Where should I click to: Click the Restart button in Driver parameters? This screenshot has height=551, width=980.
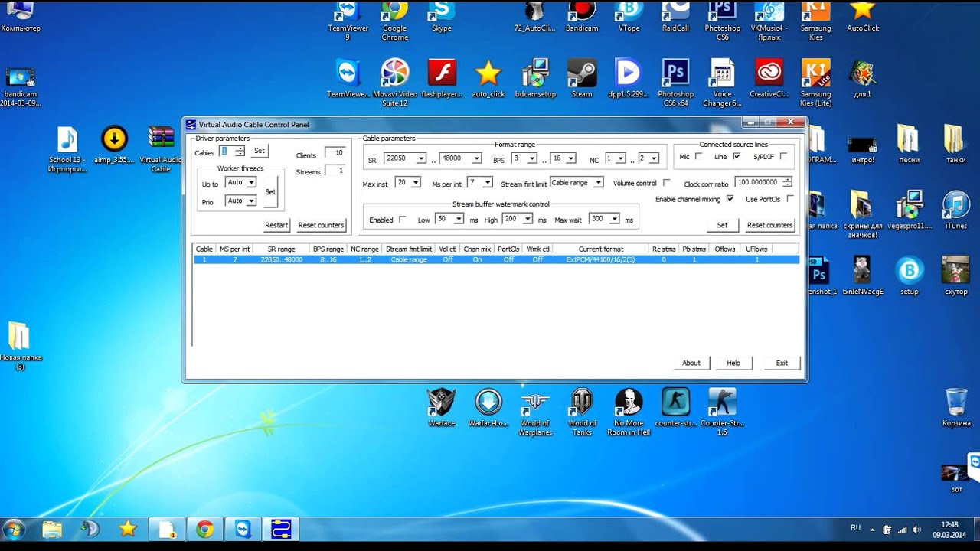pos(276,225)
